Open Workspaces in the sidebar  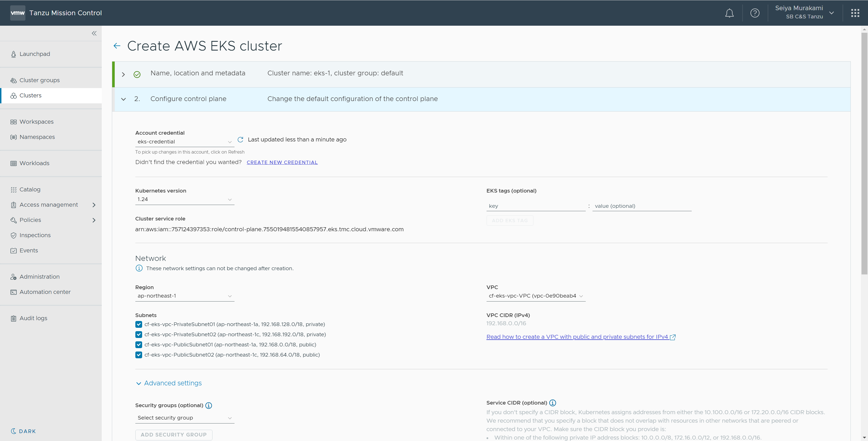36,121
